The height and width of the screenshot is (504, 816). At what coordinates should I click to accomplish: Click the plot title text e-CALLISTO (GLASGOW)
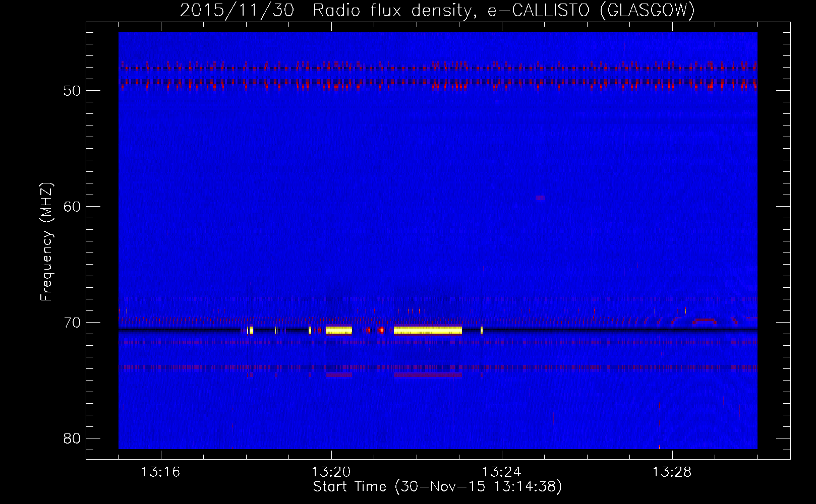click(x=591, y=10)
